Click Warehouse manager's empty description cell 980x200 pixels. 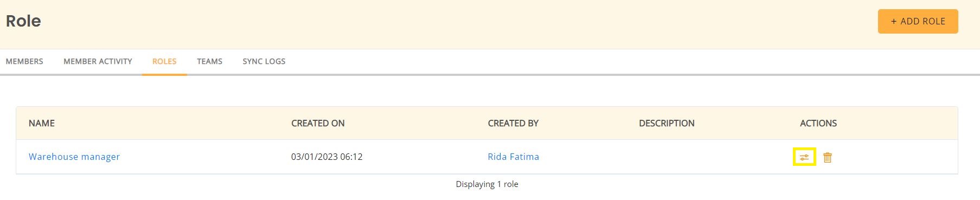(709, 157)
